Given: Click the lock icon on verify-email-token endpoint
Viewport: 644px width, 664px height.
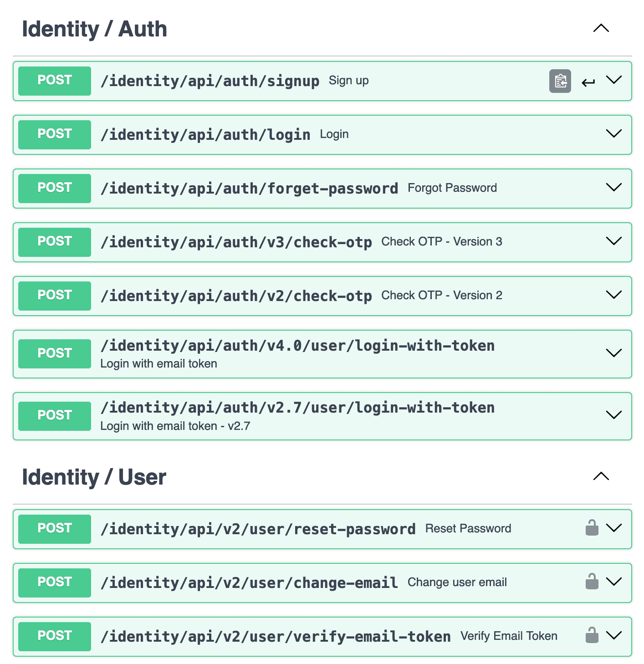Looking at the screenshot, I should pos(592,635).
